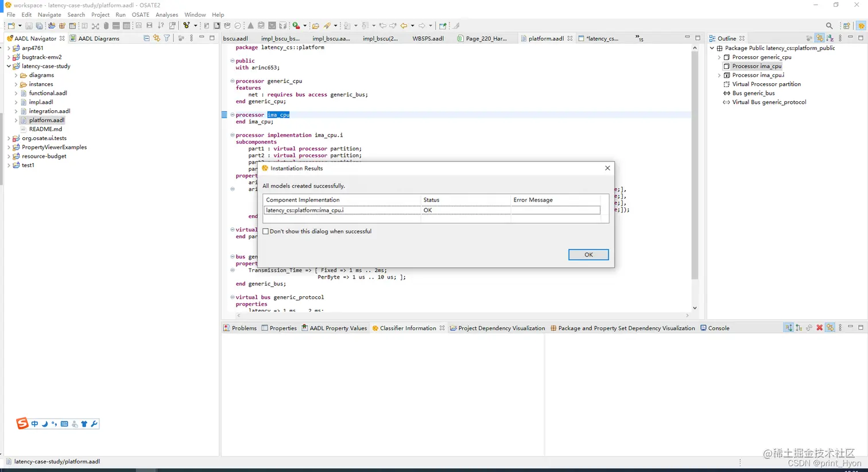Open the AADL Navigator filter icon

(x=167, y=38)
